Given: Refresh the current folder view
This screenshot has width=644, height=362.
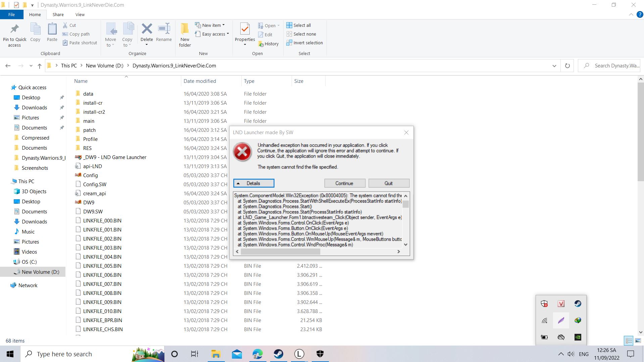Looking at the screenshot, I should point(567,66).
